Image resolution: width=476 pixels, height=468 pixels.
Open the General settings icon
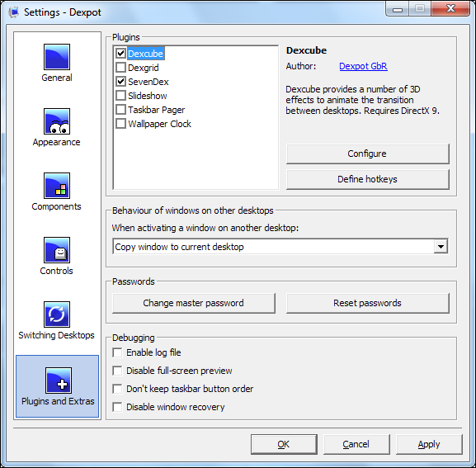coord(57,57)
